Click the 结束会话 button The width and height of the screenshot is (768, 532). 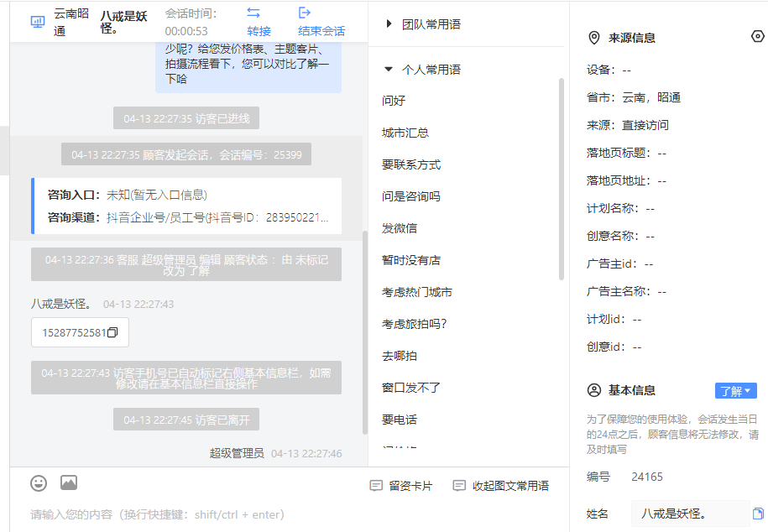click(321, 31)
